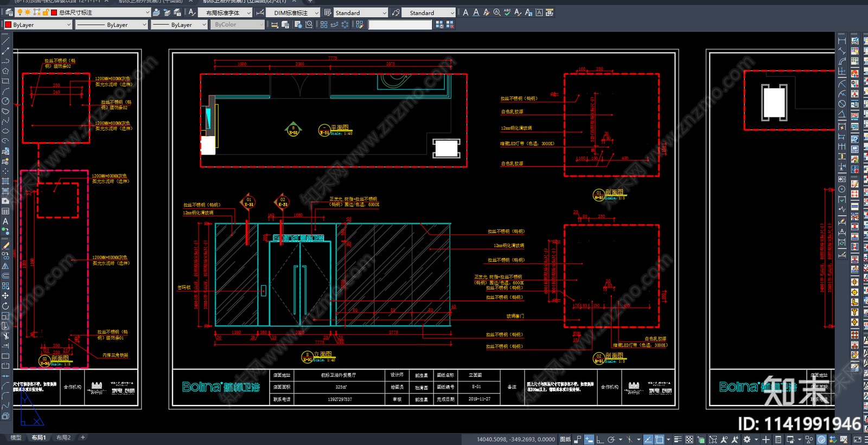The height and width of the screenshot is (445, 868).
Task: Click the coordinates readout in status bar
Action: click(516, 440)
